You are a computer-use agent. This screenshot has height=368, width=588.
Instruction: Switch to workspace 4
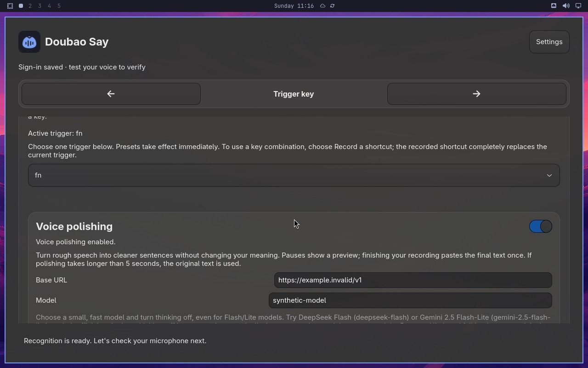click(50, 6)
